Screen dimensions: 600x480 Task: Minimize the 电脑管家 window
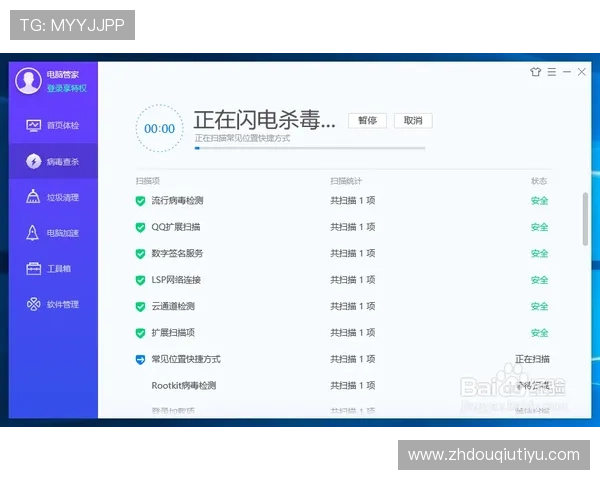pos(567,72)
